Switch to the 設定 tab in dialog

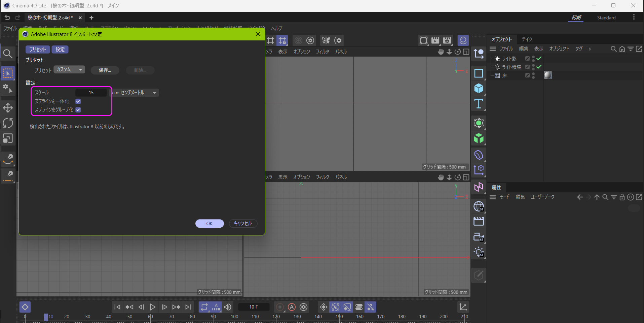[x=60, y=50]
